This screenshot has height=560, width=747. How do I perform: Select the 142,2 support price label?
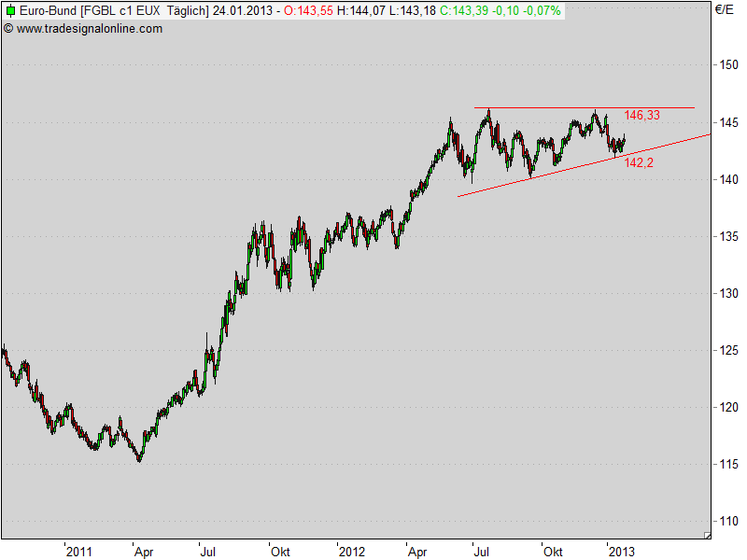pyautogui.click(x=640, y=161)
